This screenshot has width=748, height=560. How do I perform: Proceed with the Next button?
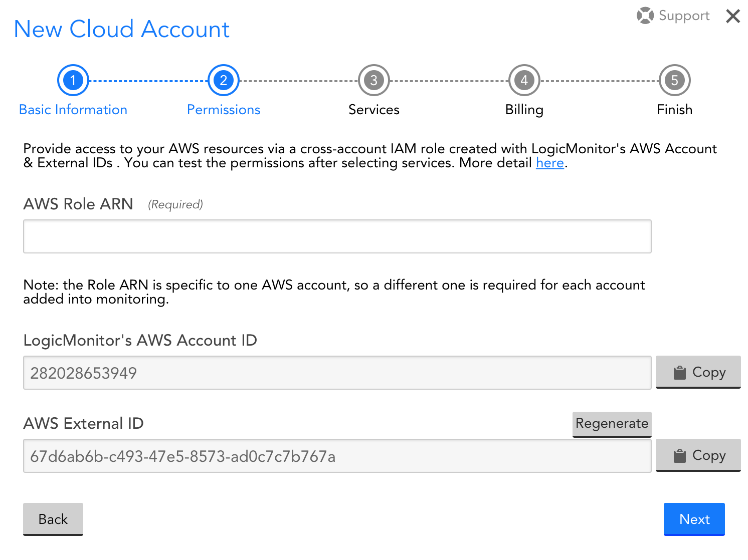694,519
